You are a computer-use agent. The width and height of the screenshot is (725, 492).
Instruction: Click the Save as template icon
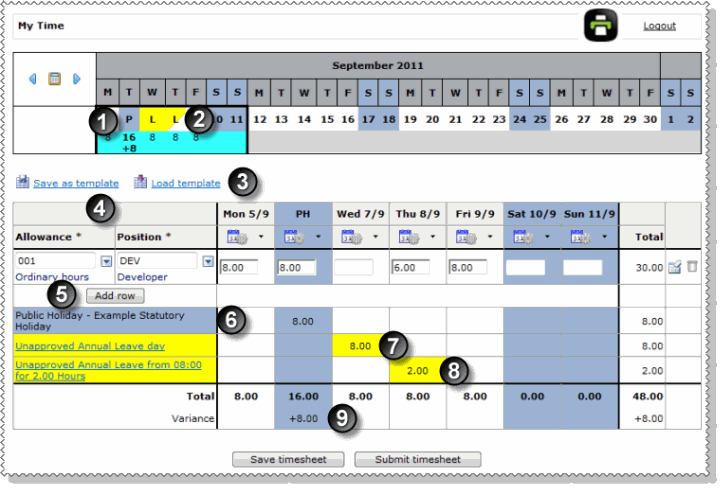point(23,182)
